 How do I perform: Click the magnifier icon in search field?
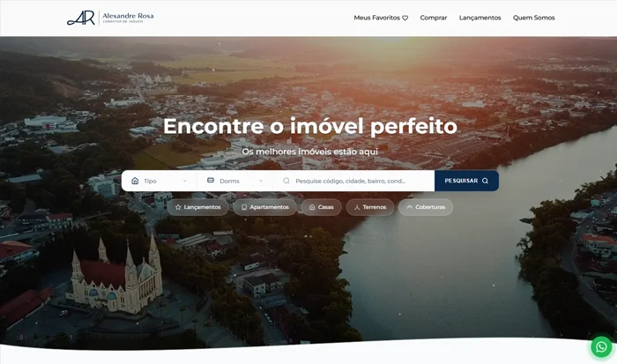coord(286,181)
